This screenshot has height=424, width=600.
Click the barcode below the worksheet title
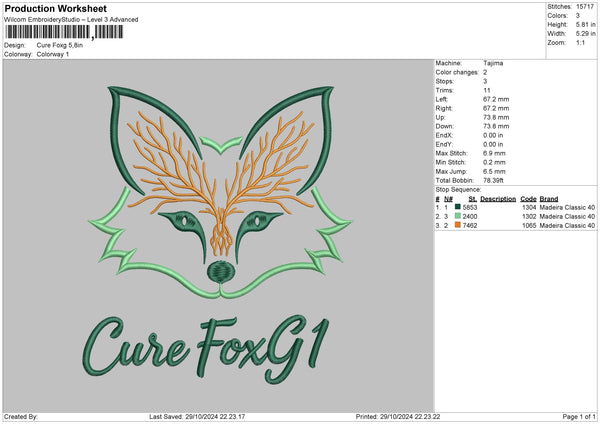point(64,32)
